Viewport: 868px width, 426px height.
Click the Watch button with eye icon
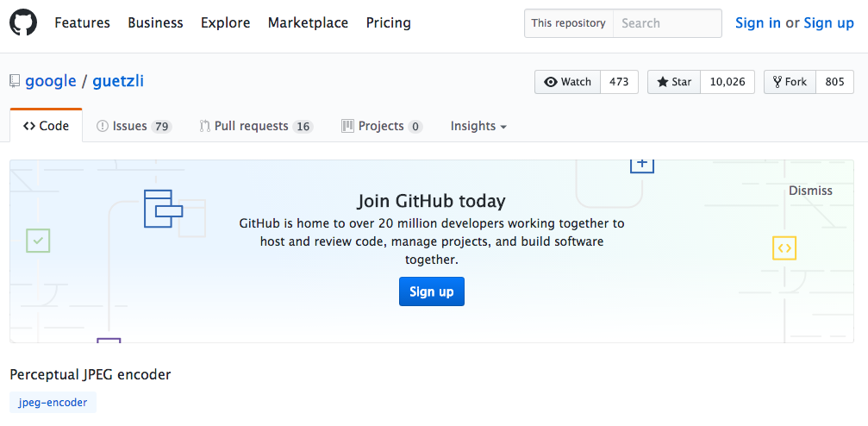568,82
